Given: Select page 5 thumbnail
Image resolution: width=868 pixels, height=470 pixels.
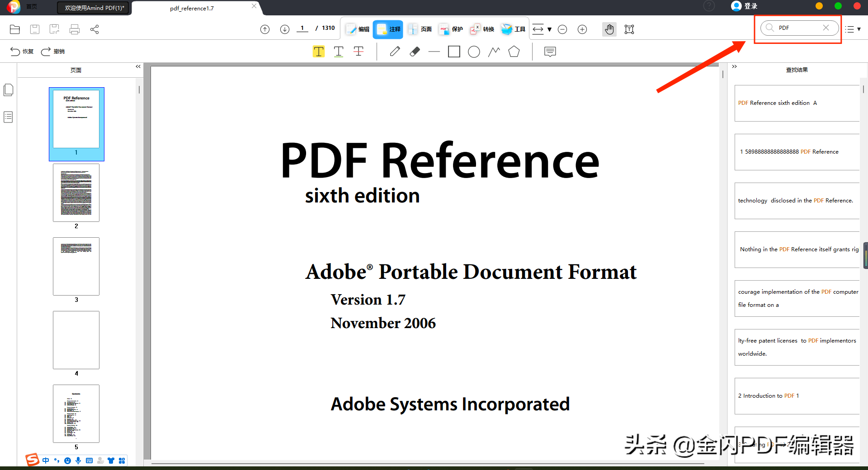Looking at the screenshot, I should [76, 414].
